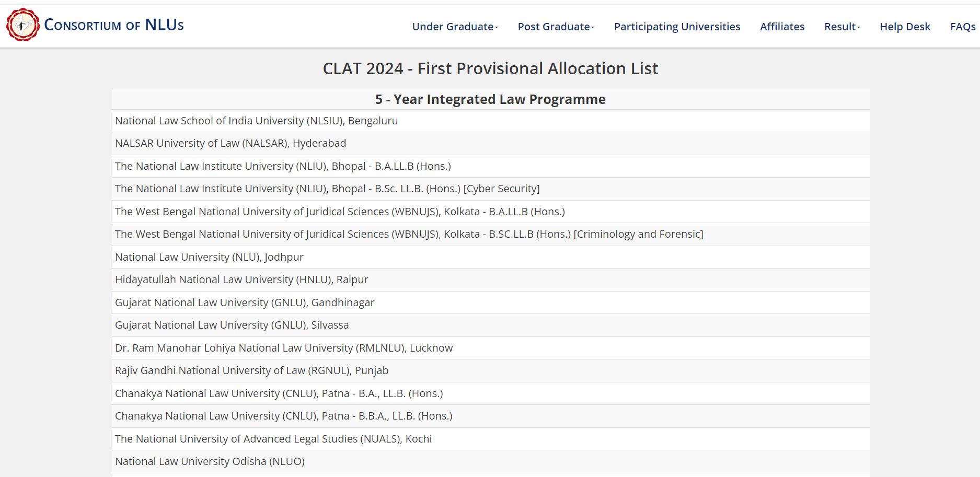Expand the Result dropdown menu

842,27
